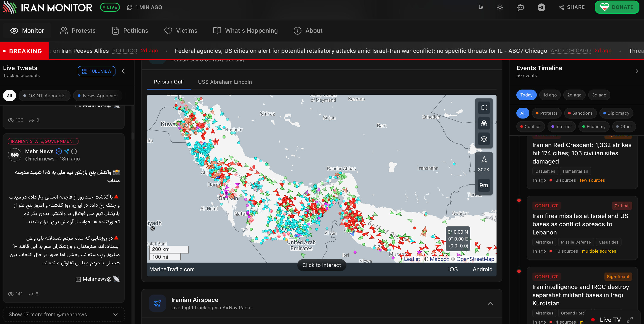Click the Mehr News avatar
Screen dimensions: 644x324
click(14, 155)
